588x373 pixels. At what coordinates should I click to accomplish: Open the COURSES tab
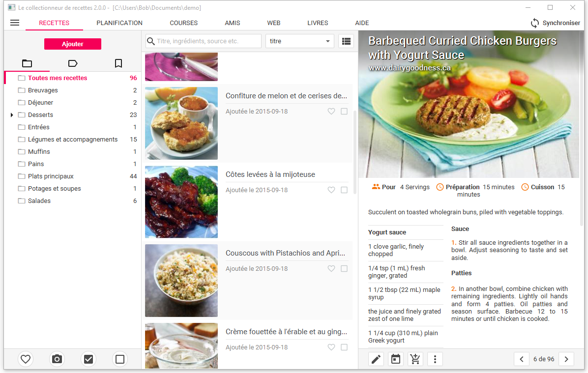pyautogui.click(x=183, y=23)
